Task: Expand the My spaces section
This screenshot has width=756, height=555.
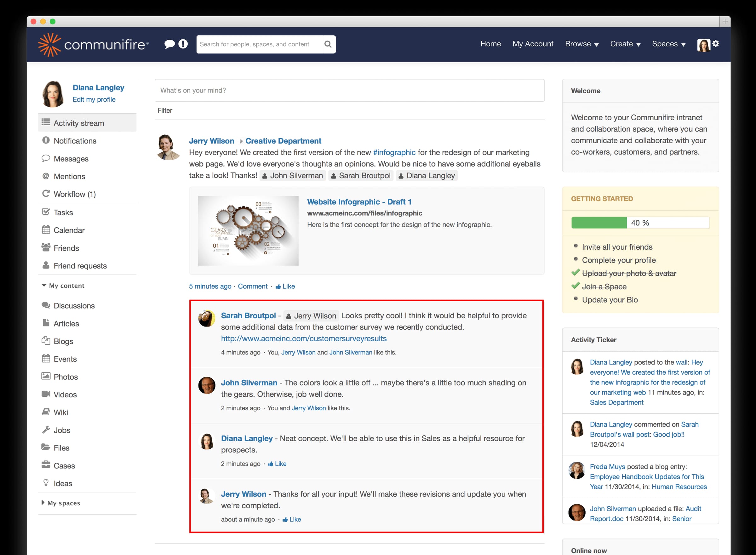Action: (43, 503)
